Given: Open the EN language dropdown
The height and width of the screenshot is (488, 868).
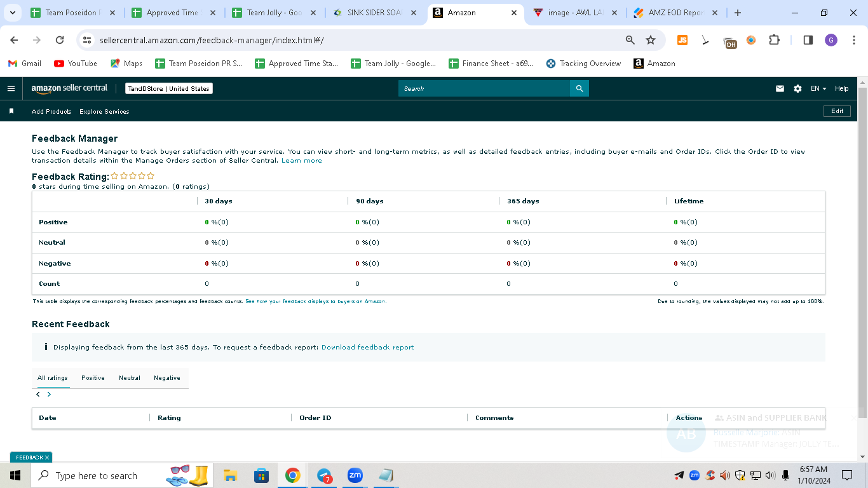Looking at the screenshot, I should [x=818, y=89].
